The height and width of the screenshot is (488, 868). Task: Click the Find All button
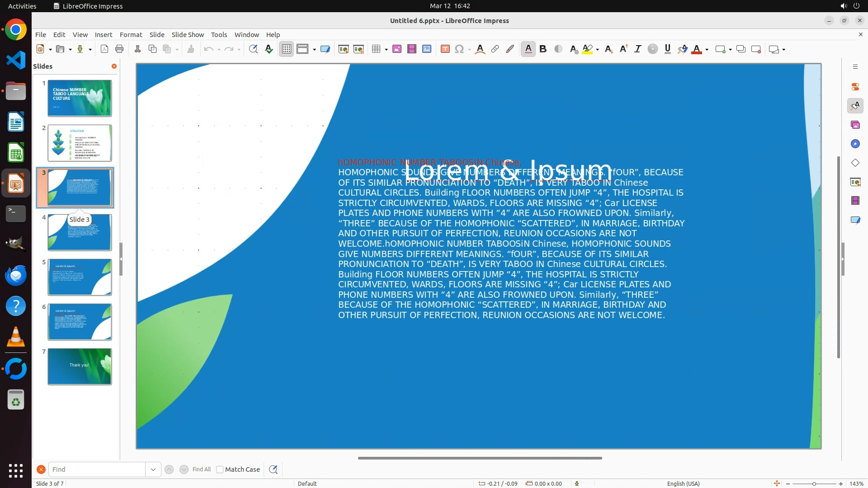point(202,469)
